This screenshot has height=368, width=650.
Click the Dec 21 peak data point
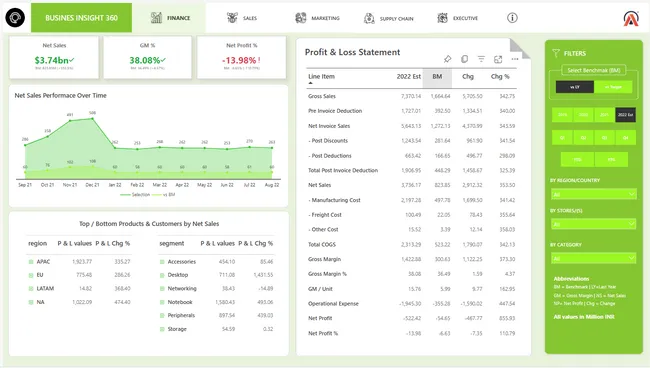click(92, 119)
